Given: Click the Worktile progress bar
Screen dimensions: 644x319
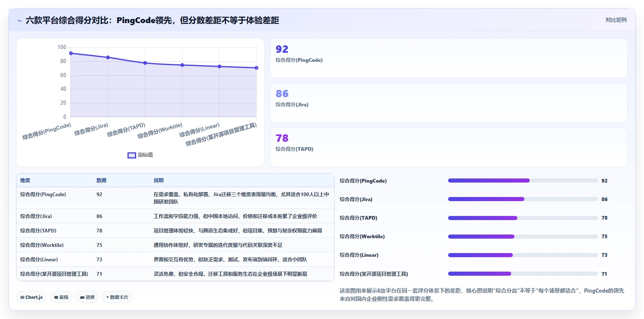Looking at the screenshot, I should coord(523,237).
